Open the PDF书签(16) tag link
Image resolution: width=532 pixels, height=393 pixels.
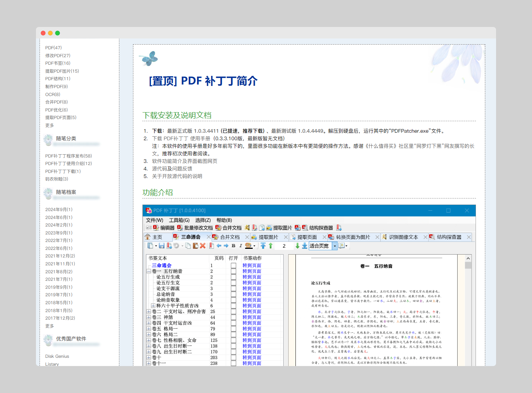coord(58,63)
